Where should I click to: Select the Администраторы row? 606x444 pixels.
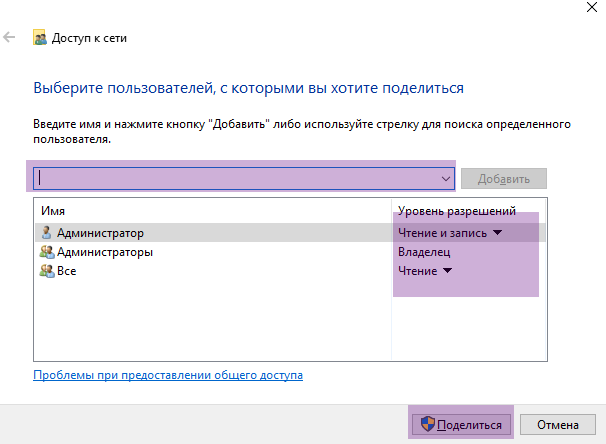(290, 252)
